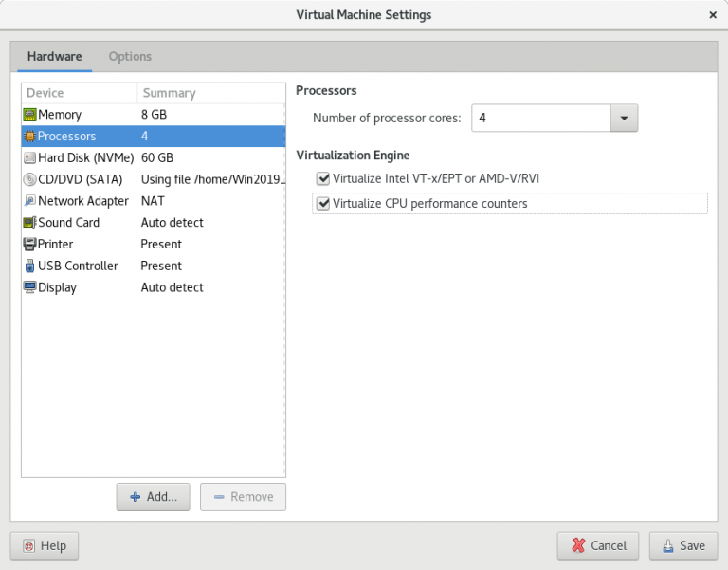Click USB Controller 'Present' summary

click(161, 266)
